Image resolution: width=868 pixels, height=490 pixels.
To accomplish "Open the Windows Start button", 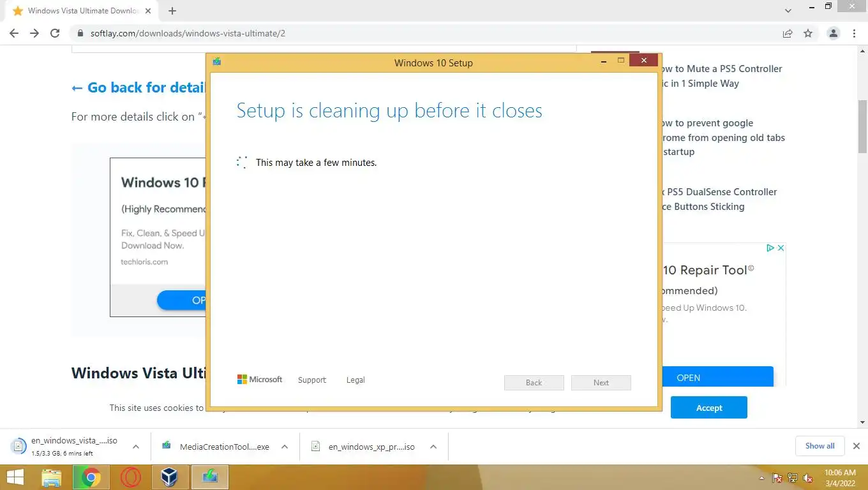I will point(15,477).
